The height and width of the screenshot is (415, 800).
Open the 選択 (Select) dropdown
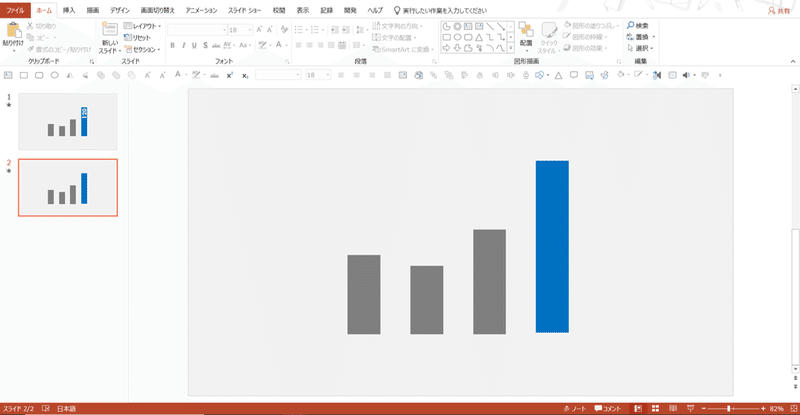point(640,48)
